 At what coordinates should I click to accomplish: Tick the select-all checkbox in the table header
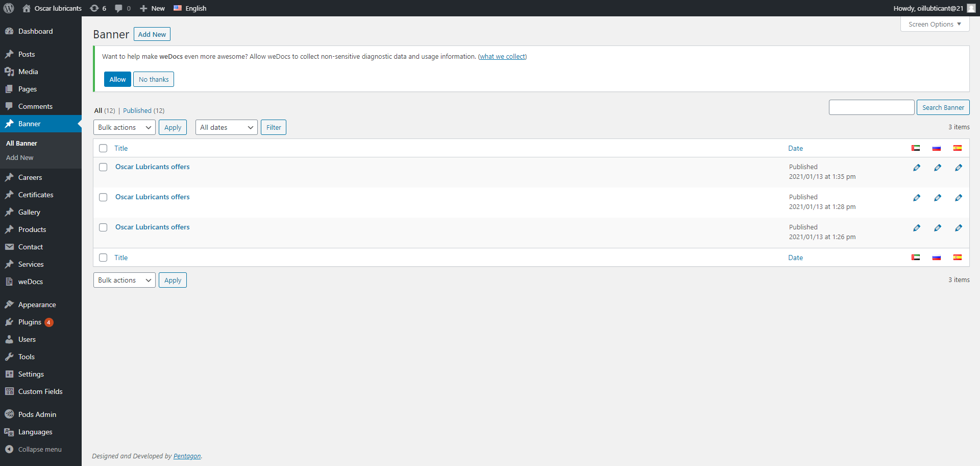coord(103,148)
